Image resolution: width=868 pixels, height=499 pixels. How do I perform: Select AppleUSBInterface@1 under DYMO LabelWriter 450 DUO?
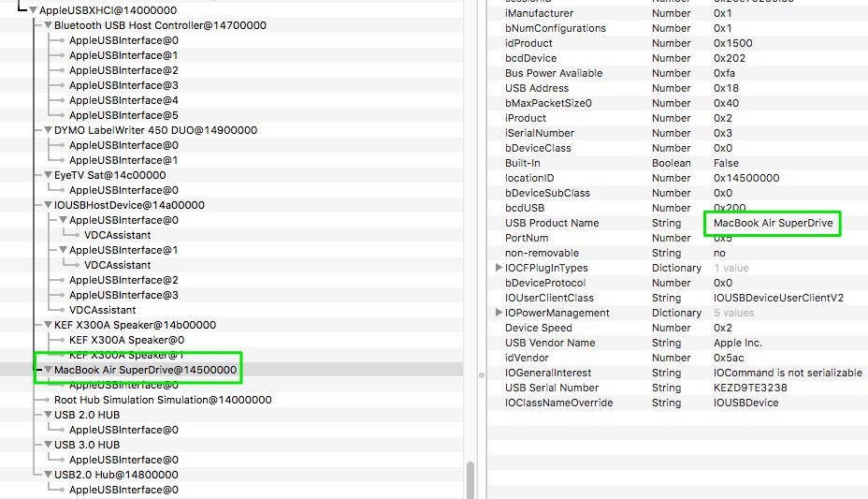pyautogui.click(x=231, y=160)
